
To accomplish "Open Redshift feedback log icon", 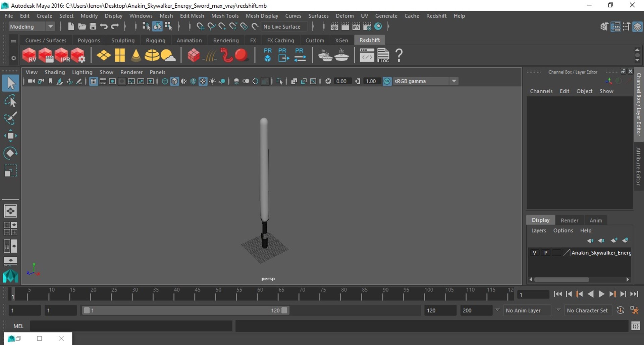I will (x=383, y=55).
